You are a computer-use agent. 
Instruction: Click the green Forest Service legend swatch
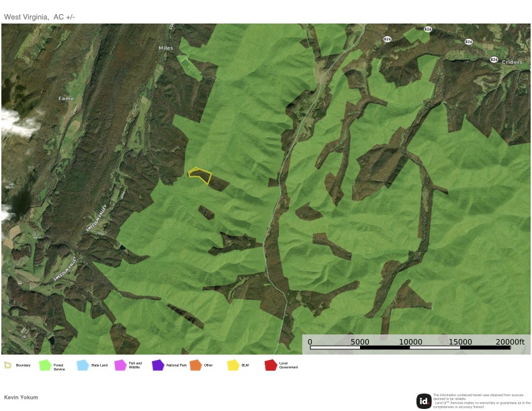tap(45, 365)
